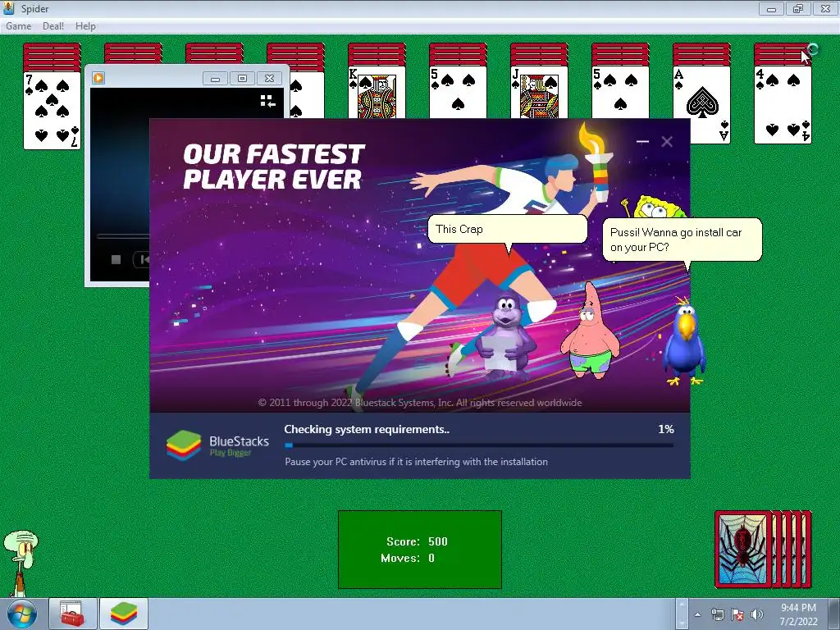Viewport: 840px width, 630px height.
Task: Click the Spider window title icon
Action: [x=8, y=8]
